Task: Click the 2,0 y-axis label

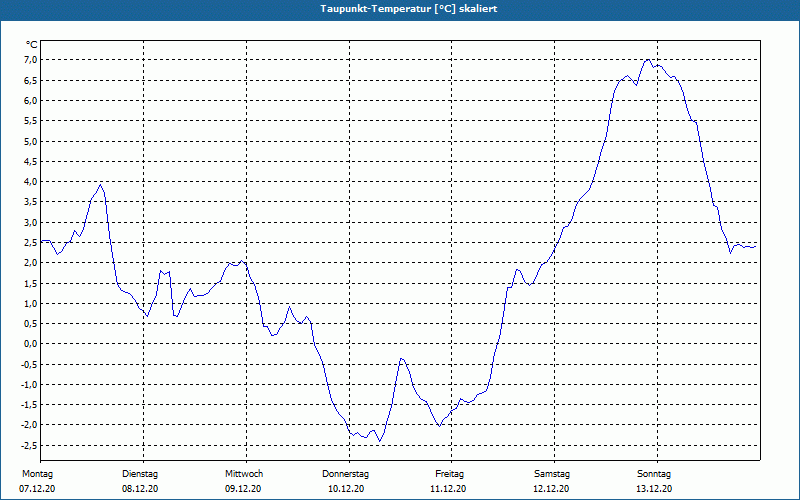Action: (x=30, y=263)
